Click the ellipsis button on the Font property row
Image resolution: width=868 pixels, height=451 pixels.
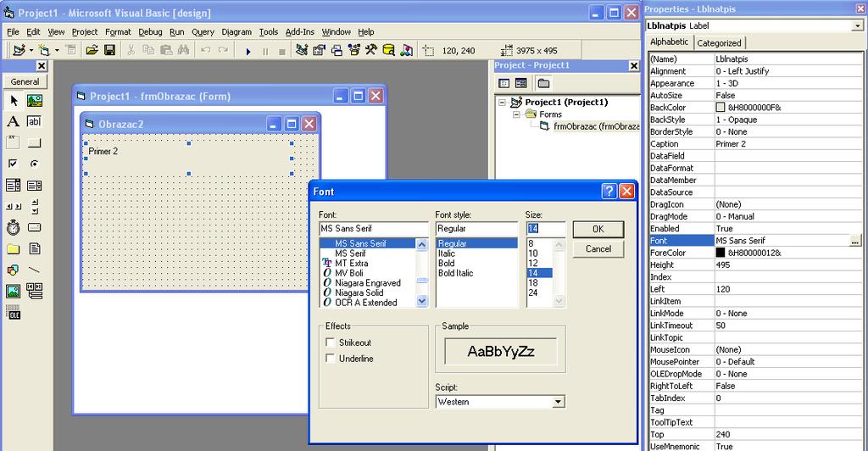[856, 241]
